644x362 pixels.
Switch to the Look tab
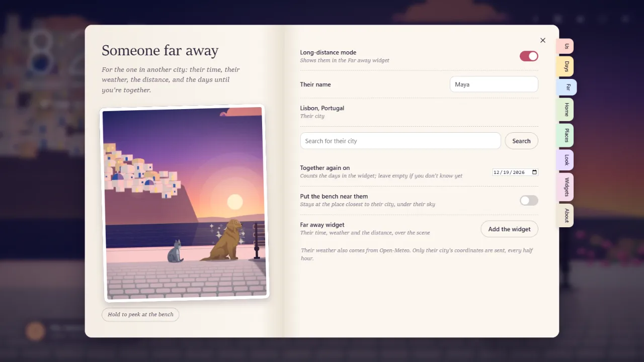click(x=566, y=160)
